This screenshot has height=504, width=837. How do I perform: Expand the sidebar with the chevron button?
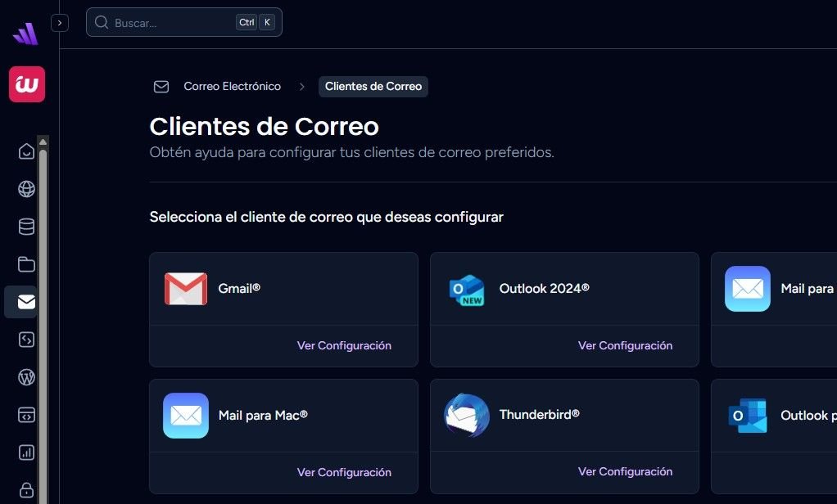pos(59,22)
